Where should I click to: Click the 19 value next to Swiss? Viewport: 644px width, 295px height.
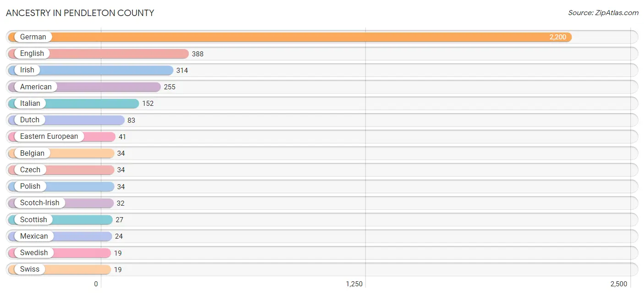click(x=118, y=270)
